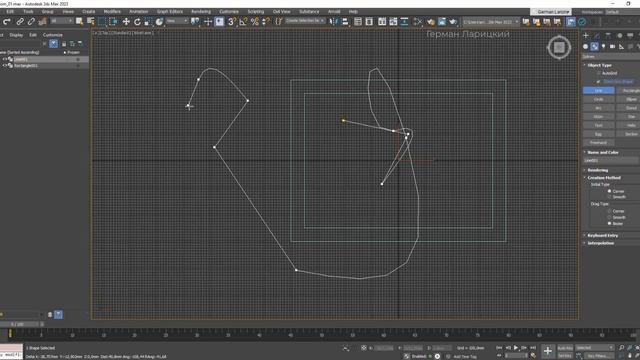Toggle visibility eye of Rectangle001
The width and height of the screenshot is (640, 360).
point(4,65)
